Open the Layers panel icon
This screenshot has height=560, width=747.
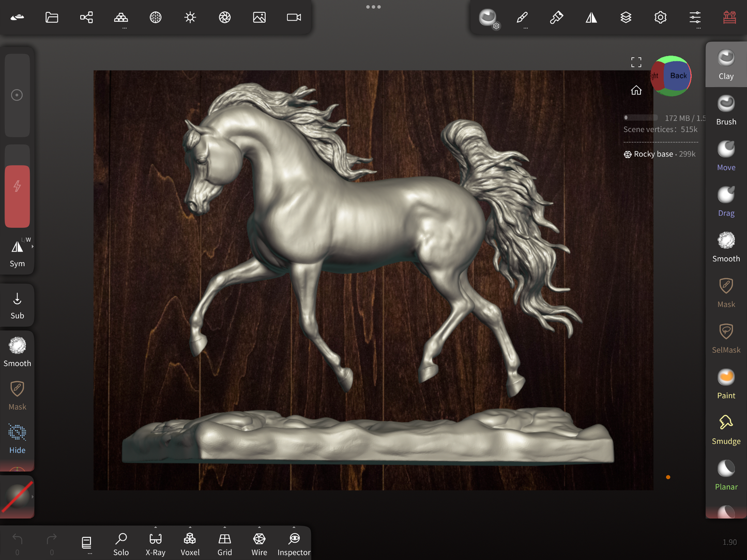coord(626,18)
